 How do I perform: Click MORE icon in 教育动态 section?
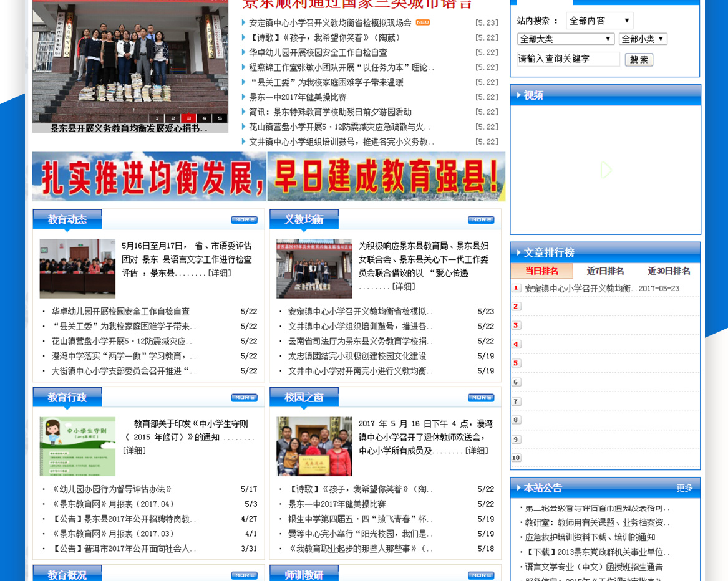[x=244, y=220]
